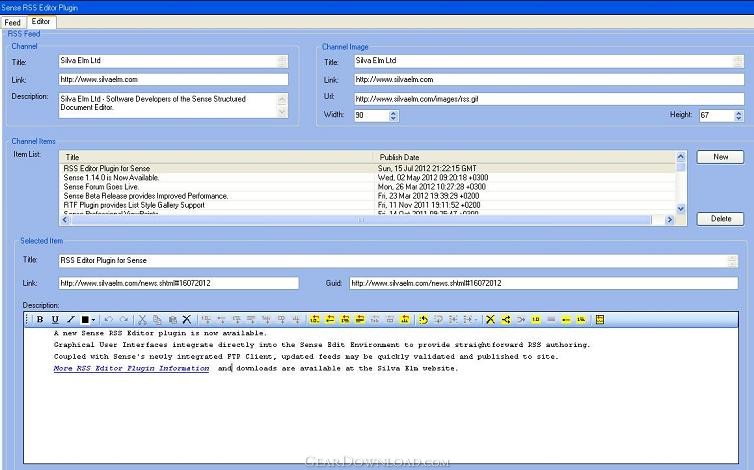The height and width of the screenshot is (470, 754).
Task: Click the yellow branching-nodes icon
Action: [505, 319]
